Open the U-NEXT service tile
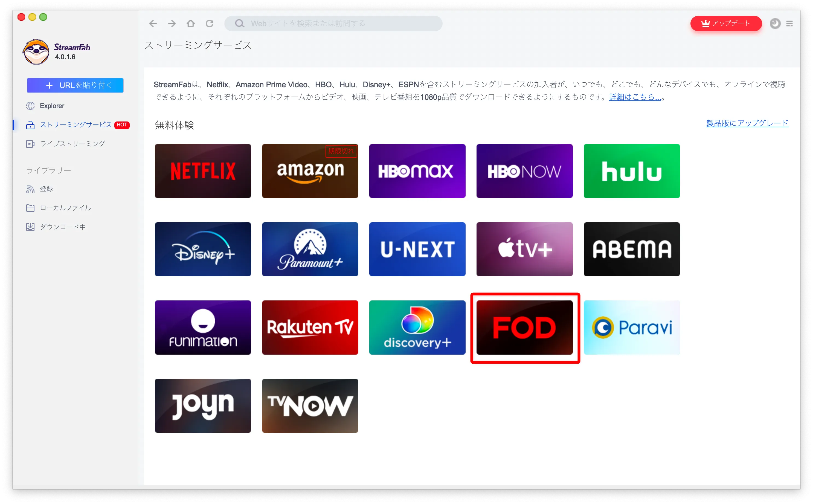The height and width of the screenshot is (504, 813). coord(417,249)
